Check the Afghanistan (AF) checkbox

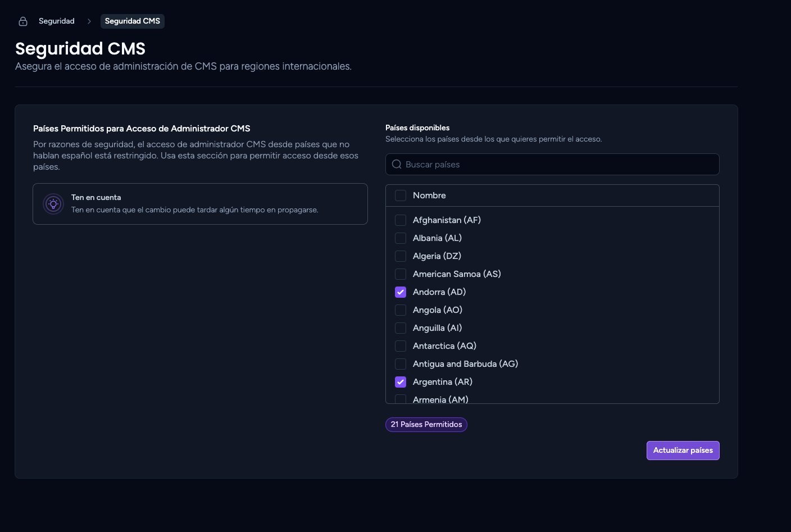click(401, 220)
